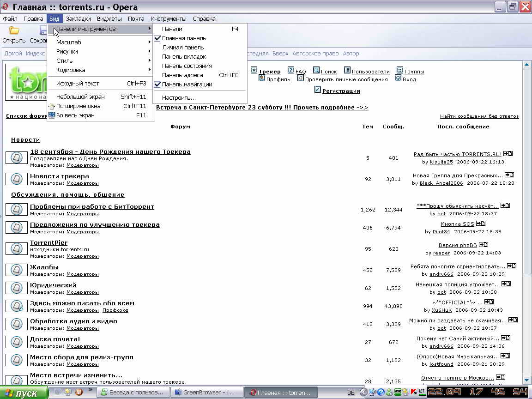Click the Группы icon

399,70
